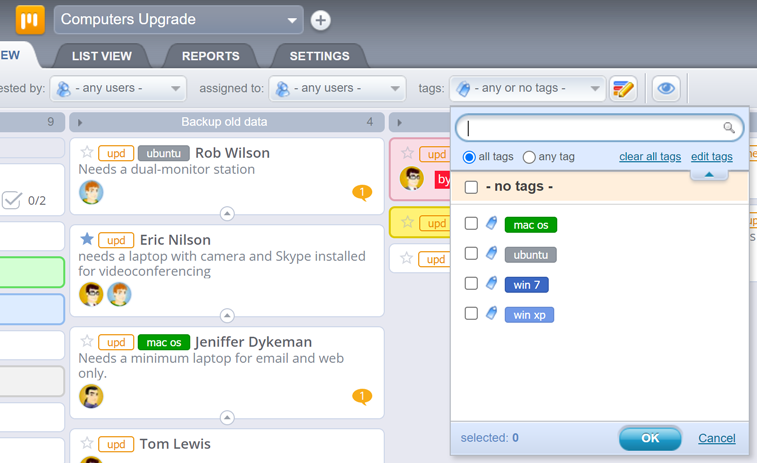Star the pink upd card

click(x=407, y=153)
